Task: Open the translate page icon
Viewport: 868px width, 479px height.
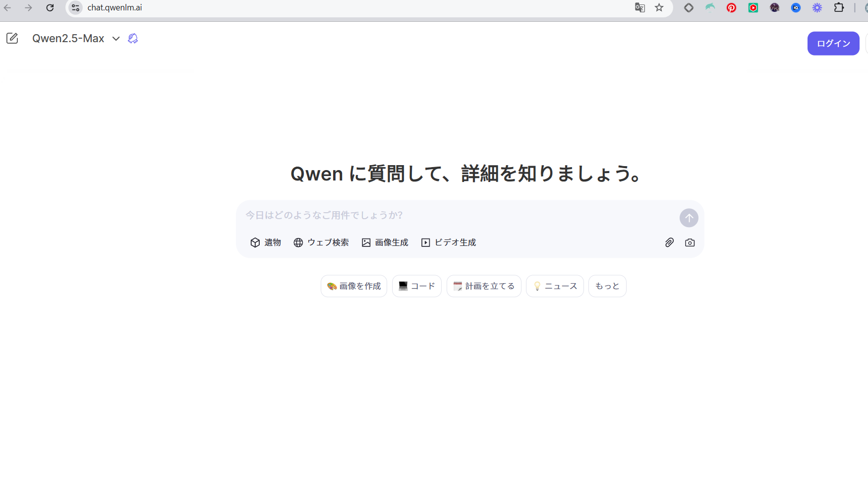Action: pyautogui.click(x=640, y=7)
